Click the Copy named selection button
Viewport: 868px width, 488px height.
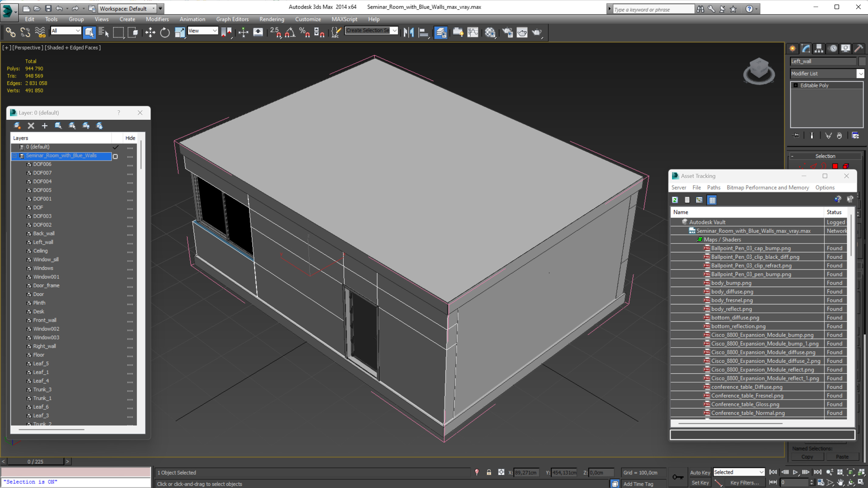tap(807, 457)
